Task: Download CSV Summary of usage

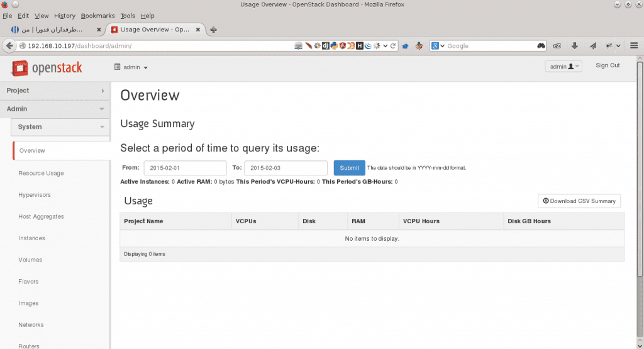Action: [x=579, y=201]
